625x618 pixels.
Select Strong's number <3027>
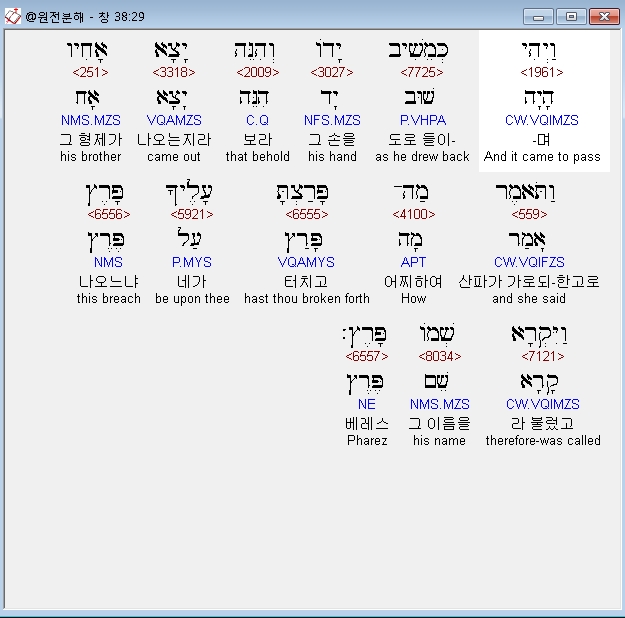tap(332, 72)
